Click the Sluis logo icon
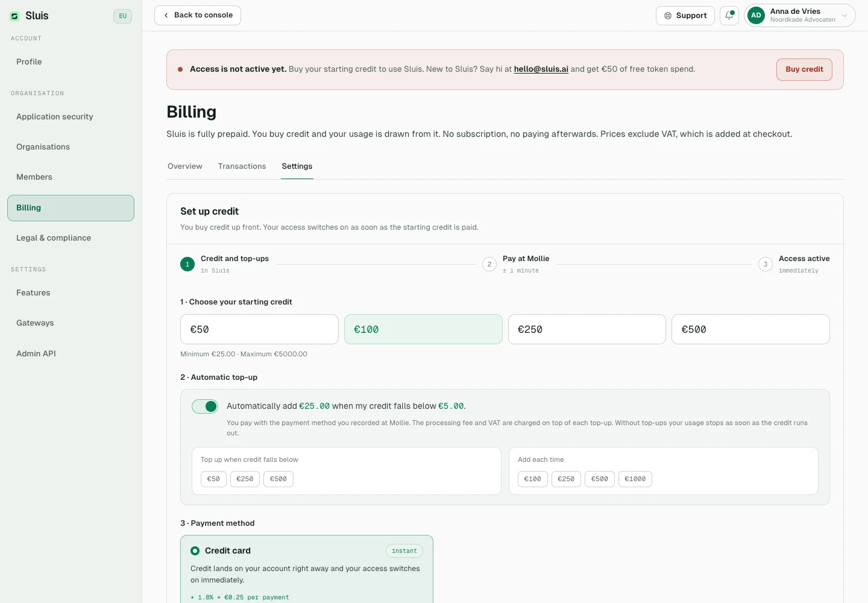The width and height of the screenshot is (868, 603). (14, 16)
